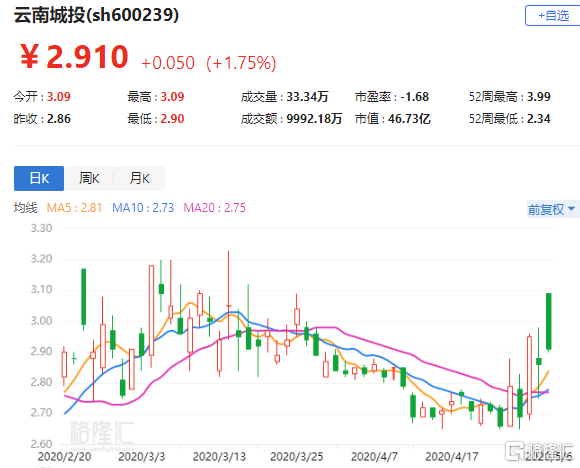Click the 均线 label
This screenshot has height=468, width=580.
point(26,208)
